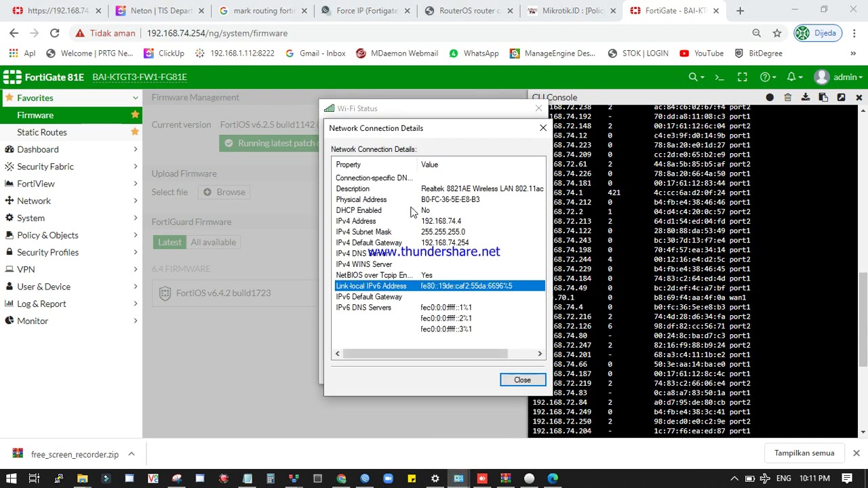Expand the Security Fabric menu arrow

point(135,166)
